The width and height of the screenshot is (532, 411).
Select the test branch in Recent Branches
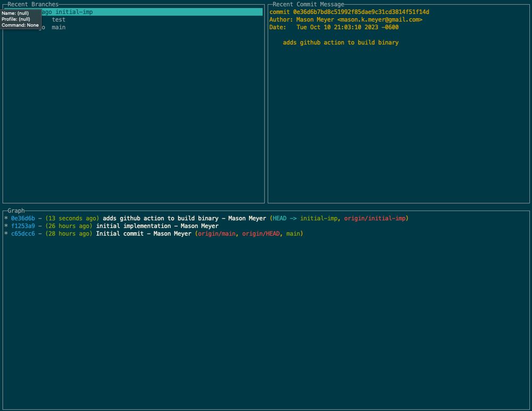(x=59, y=19)
